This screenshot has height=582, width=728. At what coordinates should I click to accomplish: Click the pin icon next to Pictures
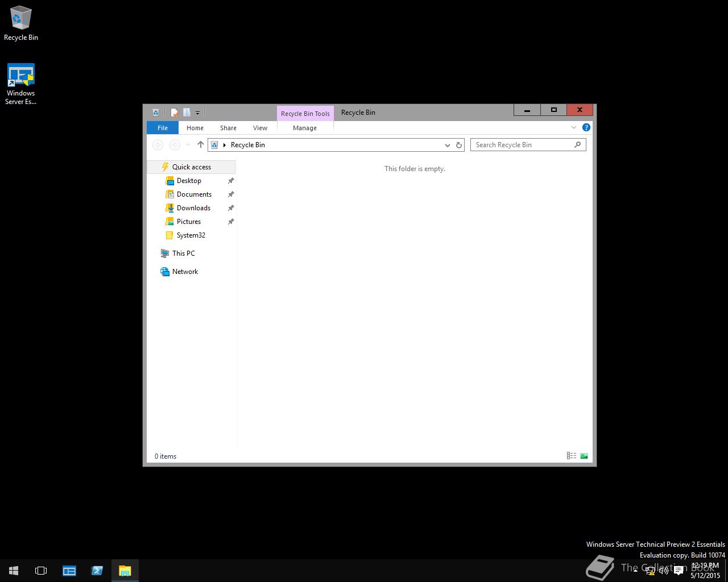pyautogui.click(x=231, y=222)
